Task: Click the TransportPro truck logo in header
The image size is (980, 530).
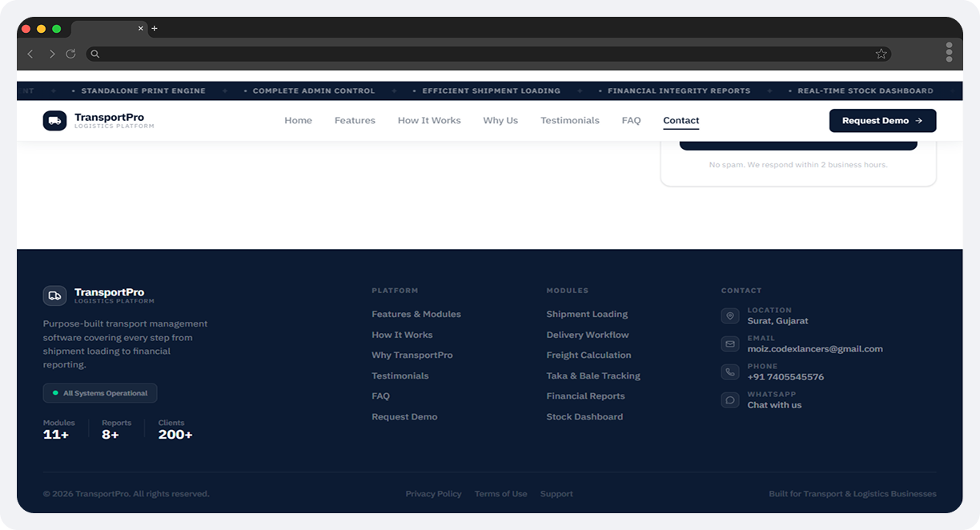Action: click(54, 120)
